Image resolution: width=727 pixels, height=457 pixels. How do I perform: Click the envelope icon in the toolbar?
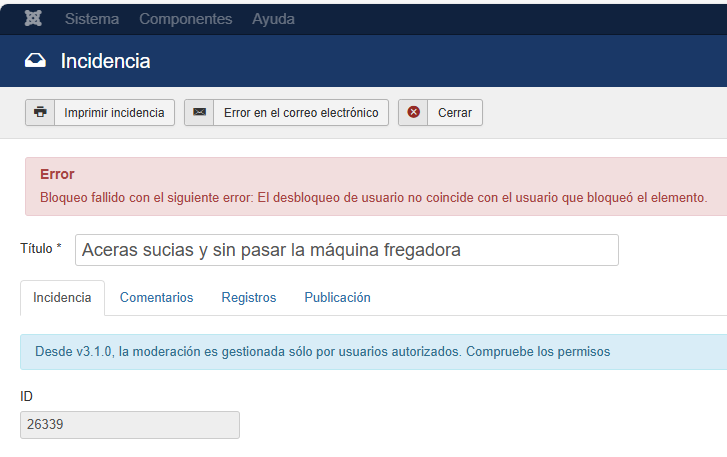(200, 113)
